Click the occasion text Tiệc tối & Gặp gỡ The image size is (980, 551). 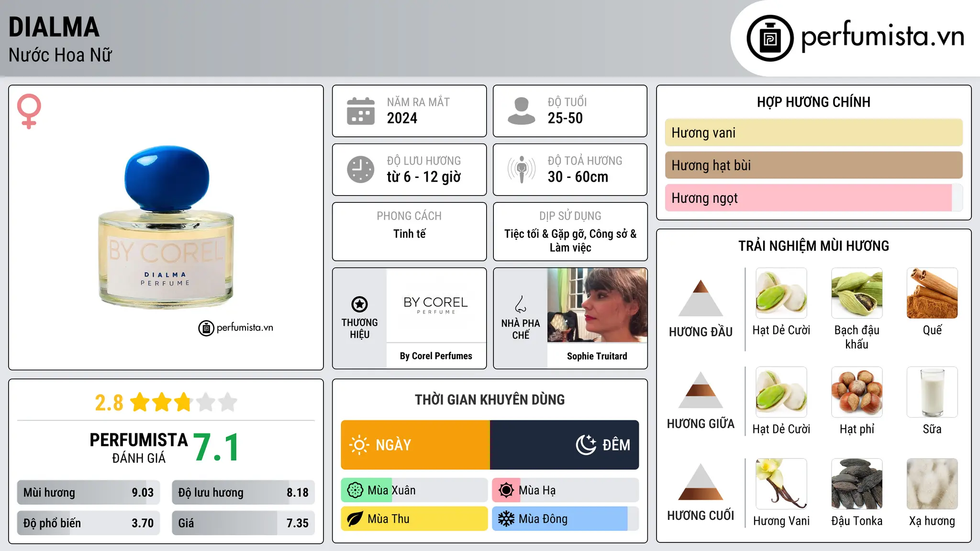(545, 234)
